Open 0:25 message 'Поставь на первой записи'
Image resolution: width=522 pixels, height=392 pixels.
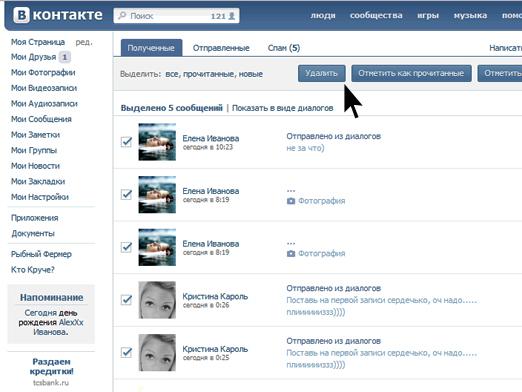(x=382, y=359)
